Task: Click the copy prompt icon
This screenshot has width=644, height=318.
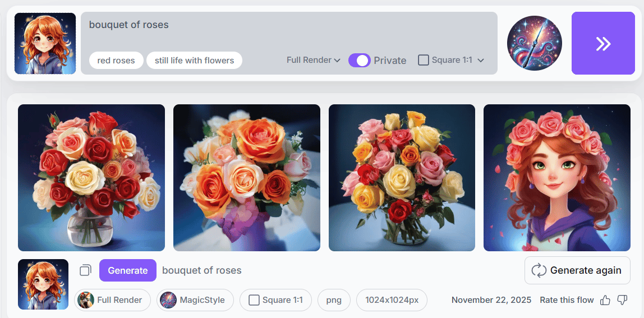Action: click(85, 270)
